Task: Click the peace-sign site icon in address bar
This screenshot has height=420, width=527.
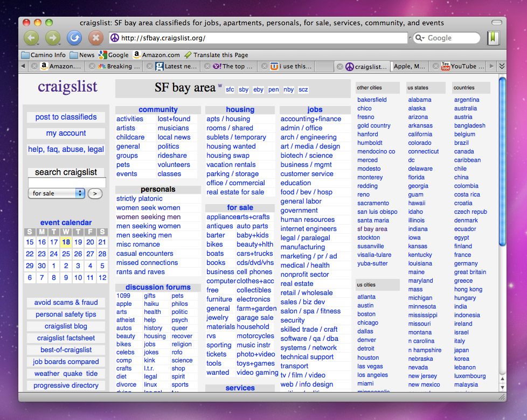Action: (115, 38)
